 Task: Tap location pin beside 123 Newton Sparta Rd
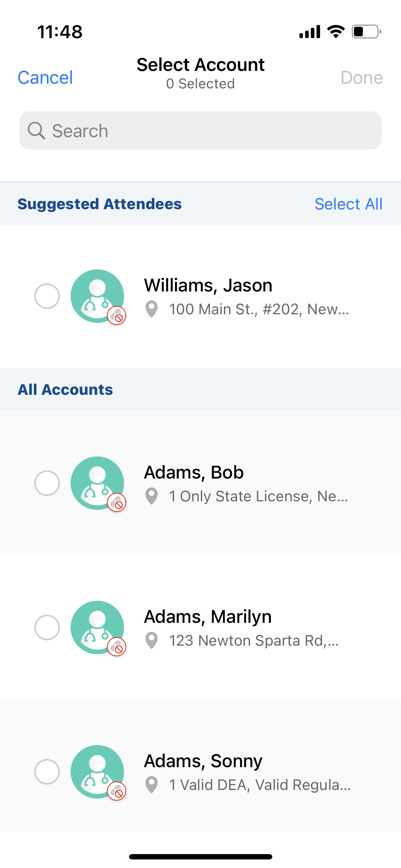coord(152,640)
